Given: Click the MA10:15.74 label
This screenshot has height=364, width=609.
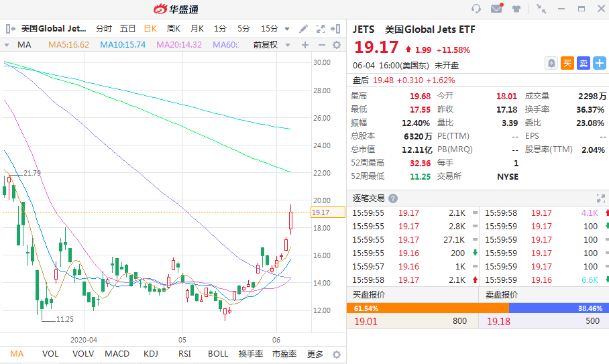Looking at the screenshot, I should pyautogui.click(x=123, y=45).
